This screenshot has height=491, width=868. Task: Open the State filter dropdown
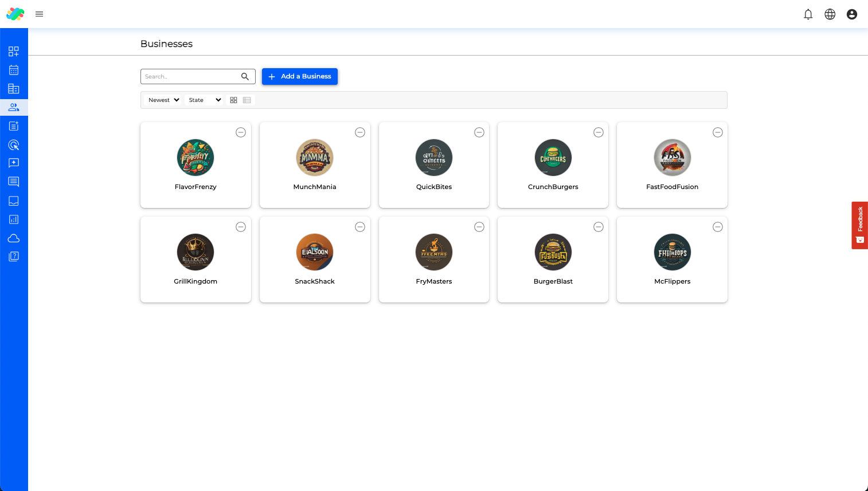click(204, 100)
